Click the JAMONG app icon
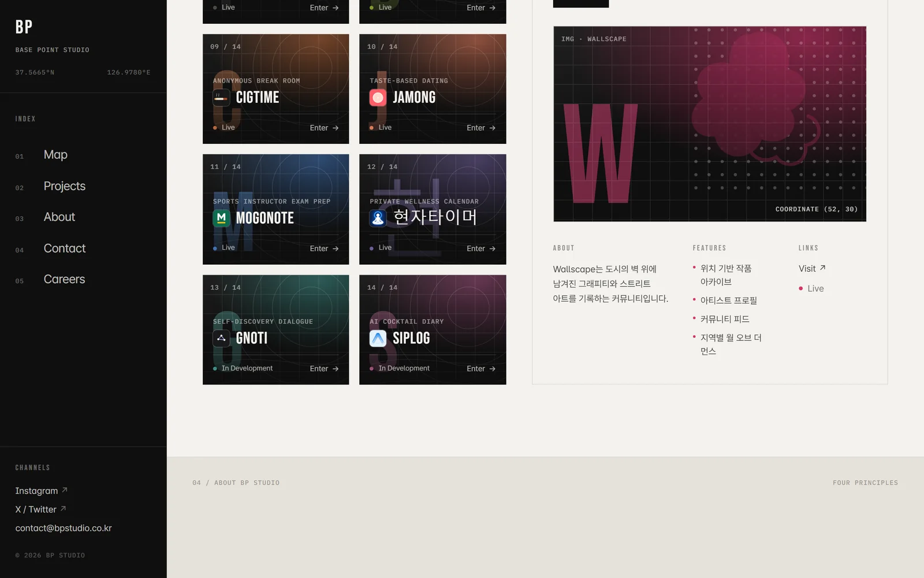Viewport: 924px width, 578px height. [378, 98]
